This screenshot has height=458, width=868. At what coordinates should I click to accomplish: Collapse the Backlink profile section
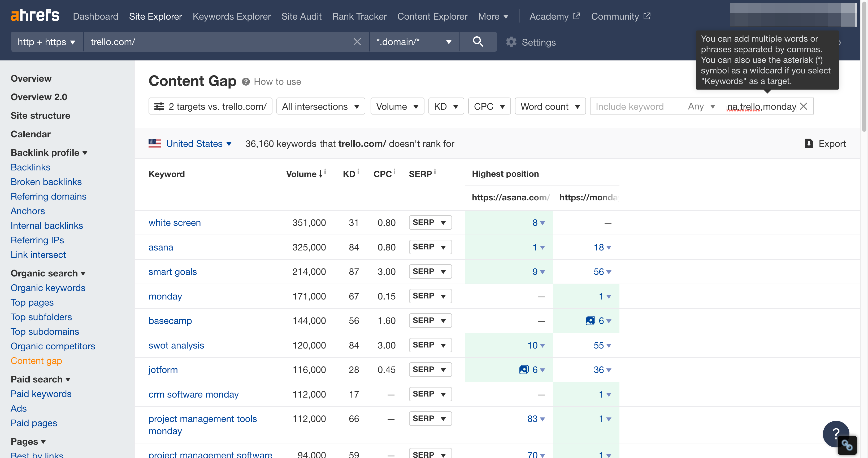click(49, 153)
